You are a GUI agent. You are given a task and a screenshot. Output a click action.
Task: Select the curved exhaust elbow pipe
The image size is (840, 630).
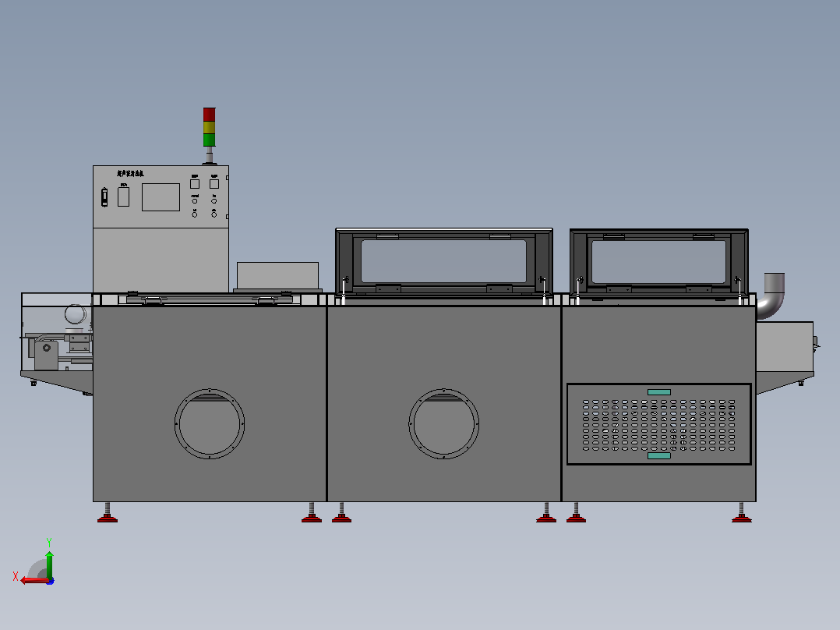771,296
